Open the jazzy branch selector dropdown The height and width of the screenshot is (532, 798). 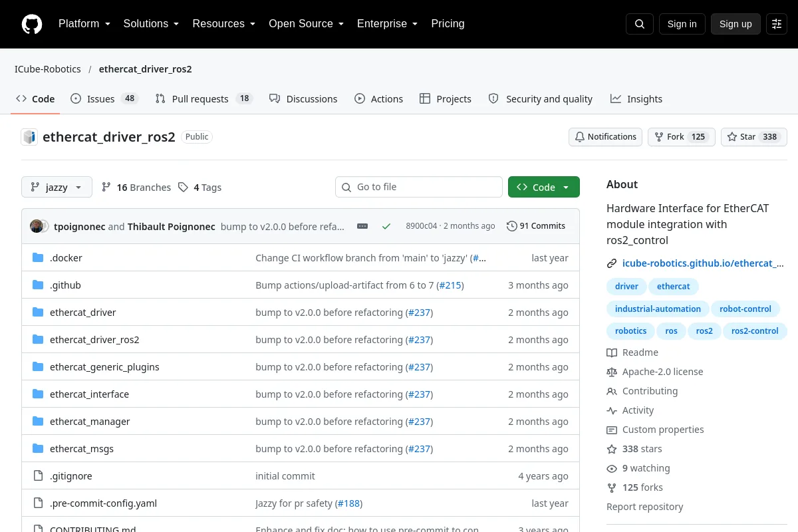(x=56, y=188)
